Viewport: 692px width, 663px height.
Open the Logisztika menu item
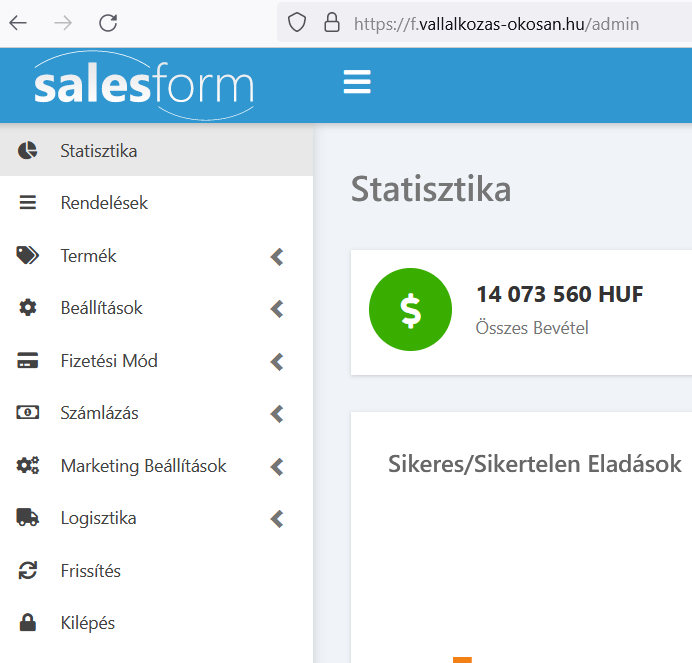point(156,517)
